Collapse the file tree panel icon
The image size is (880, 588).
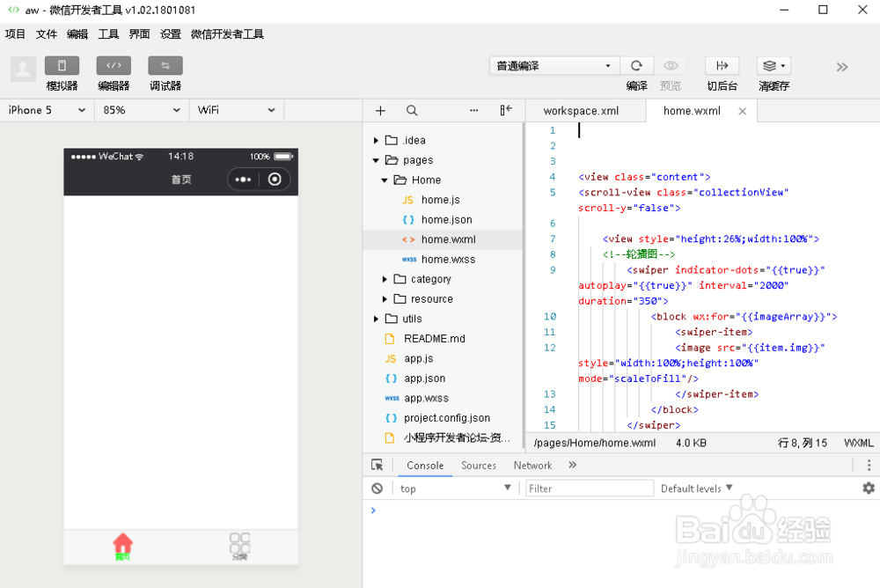[506, 110]
